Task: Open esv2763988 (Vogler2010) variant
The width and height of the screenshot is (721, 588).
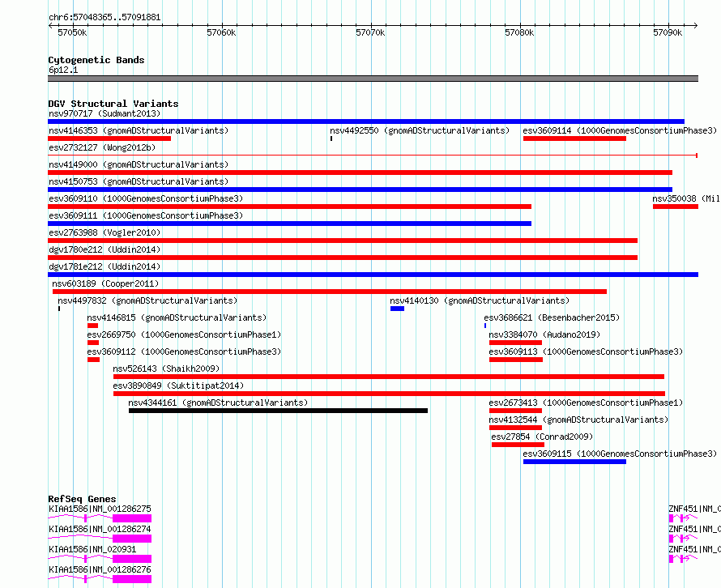Action: point(105,232)
